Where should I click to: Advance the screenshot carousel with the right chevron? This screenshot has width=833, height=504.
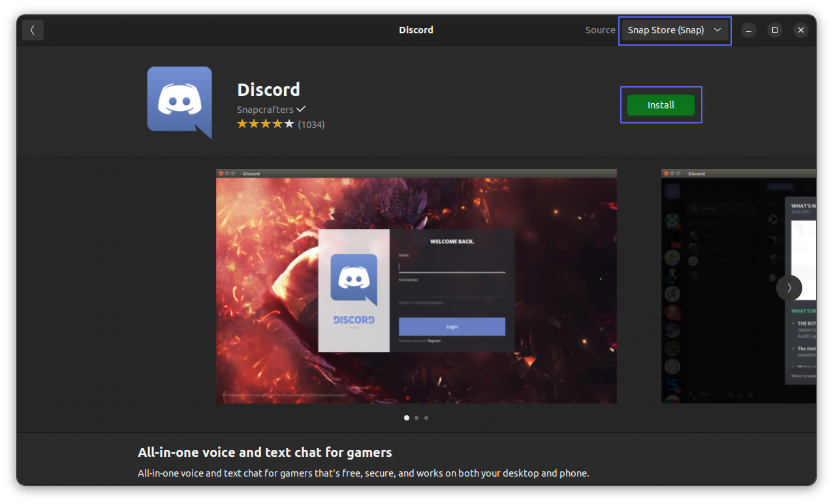789,287
